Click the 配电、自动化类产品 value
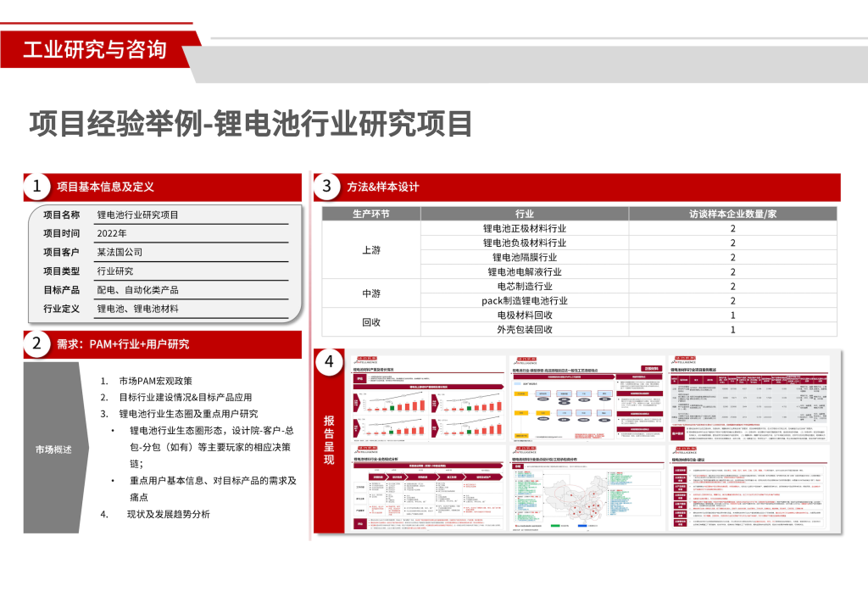868x614 pixels. 138,290
